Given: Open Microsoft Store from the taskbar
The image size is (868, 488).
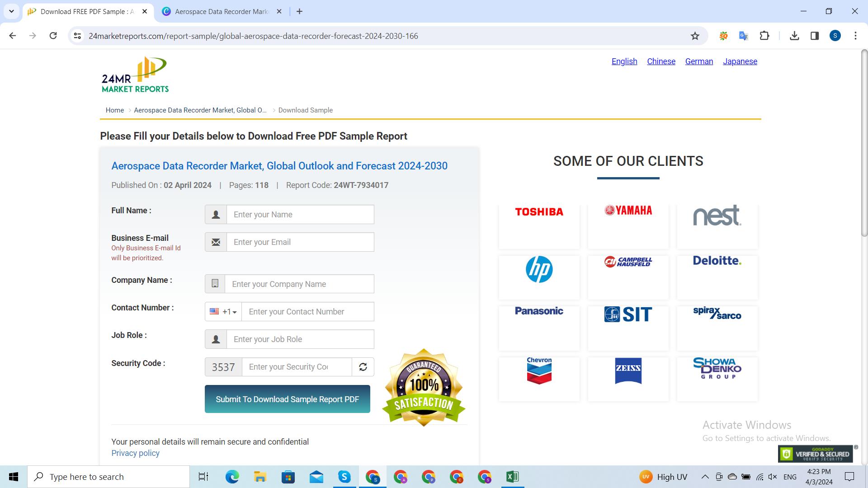Looking at the screenshot, I should coord(288,477).
